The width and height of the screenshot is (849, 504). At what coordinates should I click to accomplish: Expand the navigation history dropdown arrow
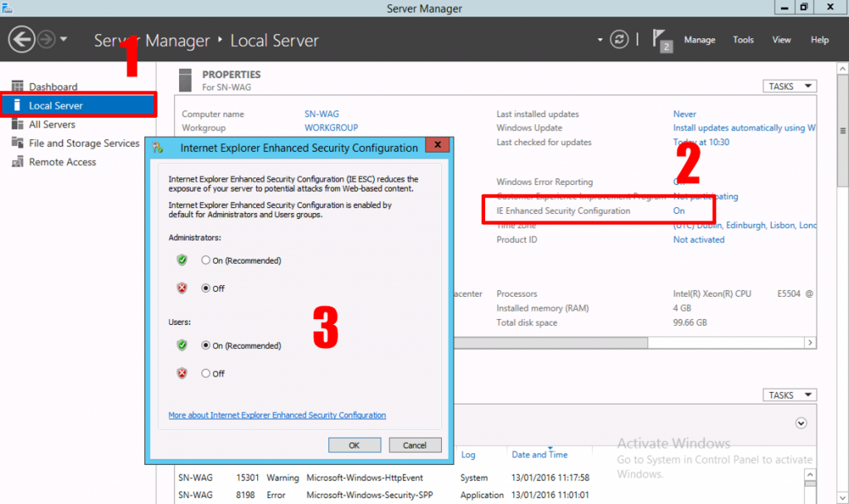pos(65,40)
